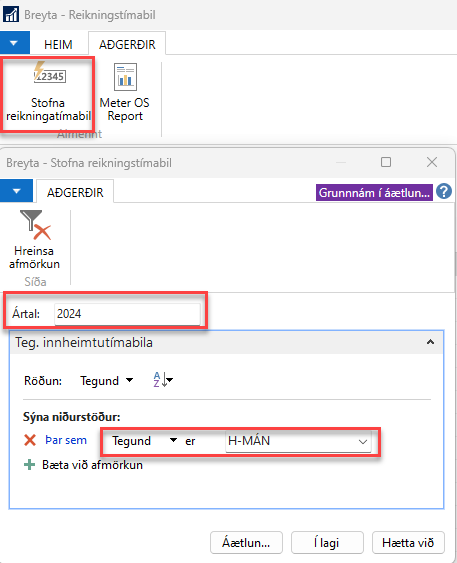Click the Ártal input field

click(127, 314)
